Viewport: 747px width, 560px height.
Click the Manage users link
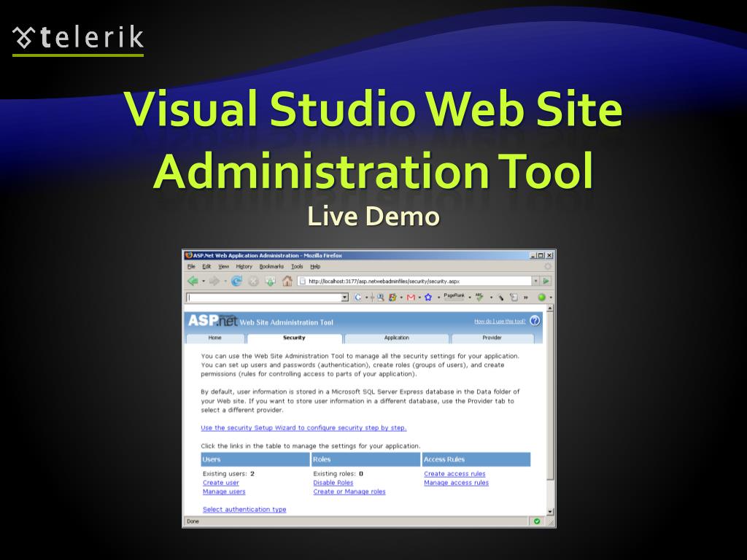(x=224, y=492)
